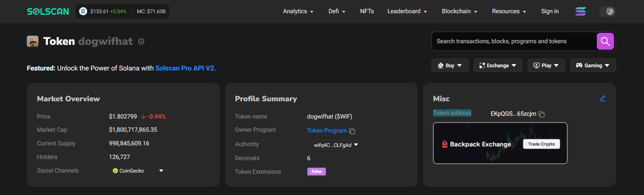
Task: Open the NFTs menu item
Action: 367,11
